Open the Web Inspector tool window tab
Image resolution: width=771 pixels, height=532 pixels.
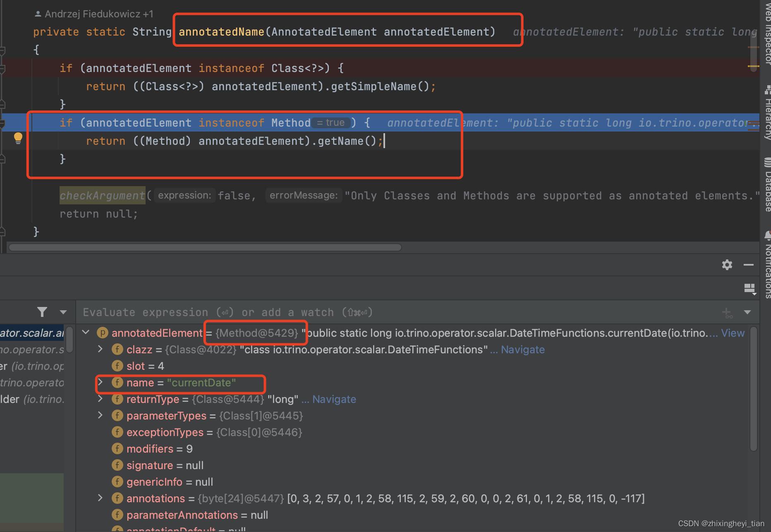coord(767,33)
